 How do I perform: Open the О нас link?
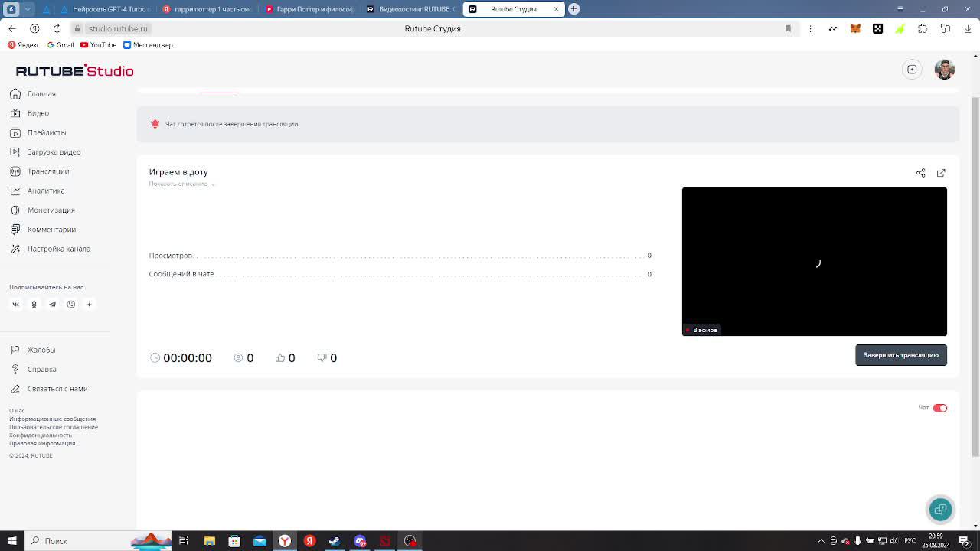tap(17, 411)
